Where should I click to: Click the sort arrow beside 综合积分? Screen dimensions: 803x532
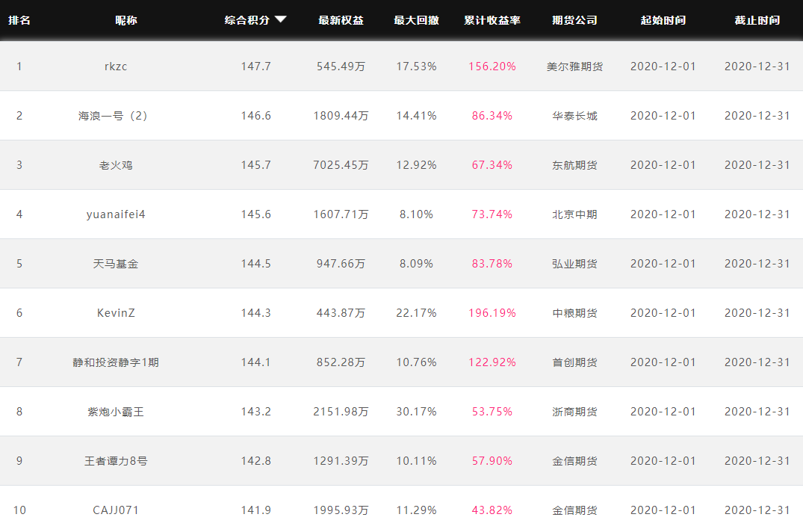click(x=280, y=19)
